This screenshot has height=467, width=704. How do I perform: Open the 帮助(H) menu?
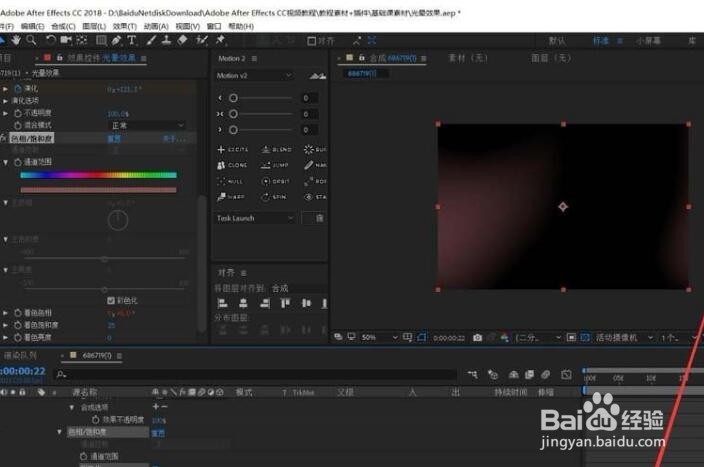[241, 26]
